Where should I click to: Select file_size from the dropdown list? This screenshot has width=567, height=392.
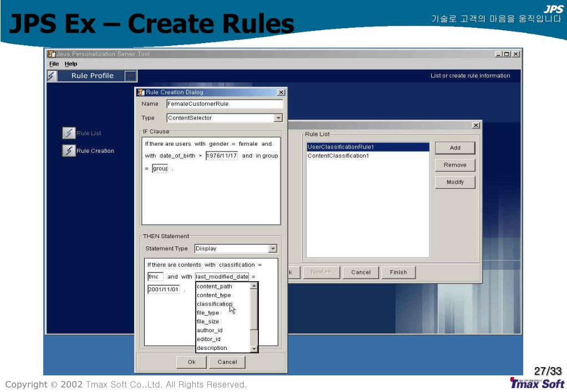223,322
